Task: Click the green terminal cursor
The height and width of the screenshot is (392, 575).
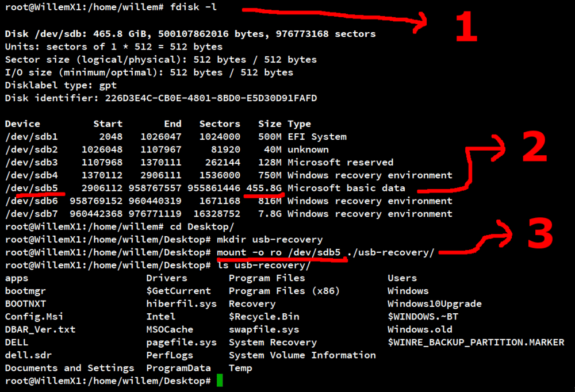Action: click(220, 380)
